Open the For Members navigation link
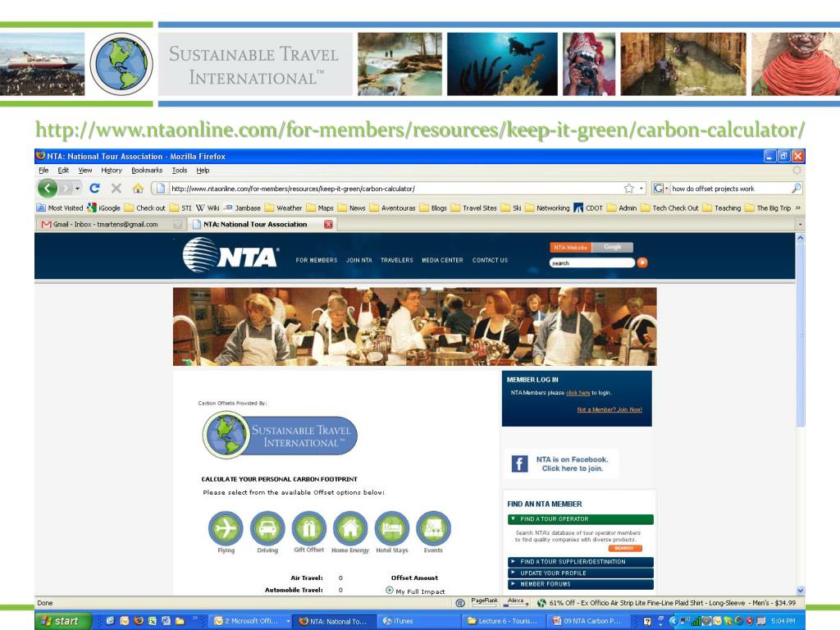 click(317, 260)
